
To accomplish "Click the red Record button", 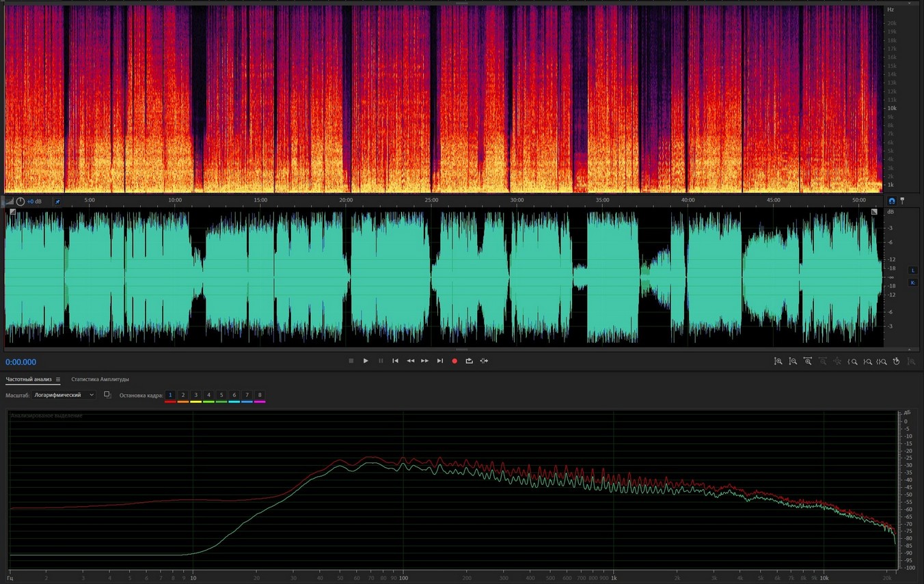I will (454, 361).
